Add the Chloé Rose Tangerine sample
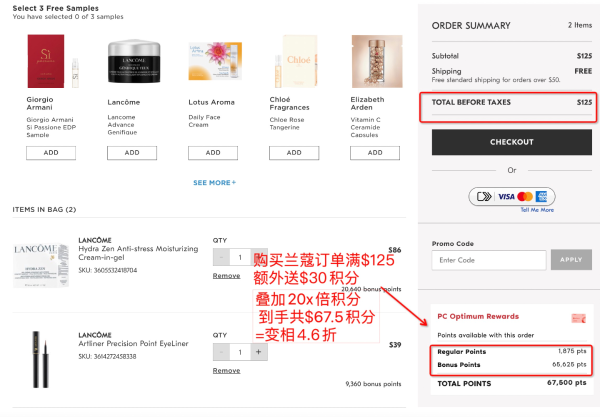 pyautogui.click(x=294, y=152)
